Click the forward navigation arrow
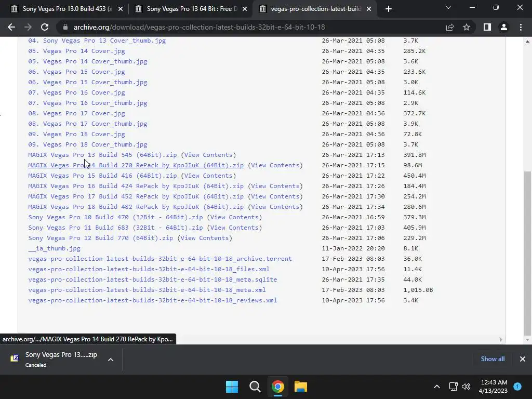The image size is (532, 399). tap(28, 27)
